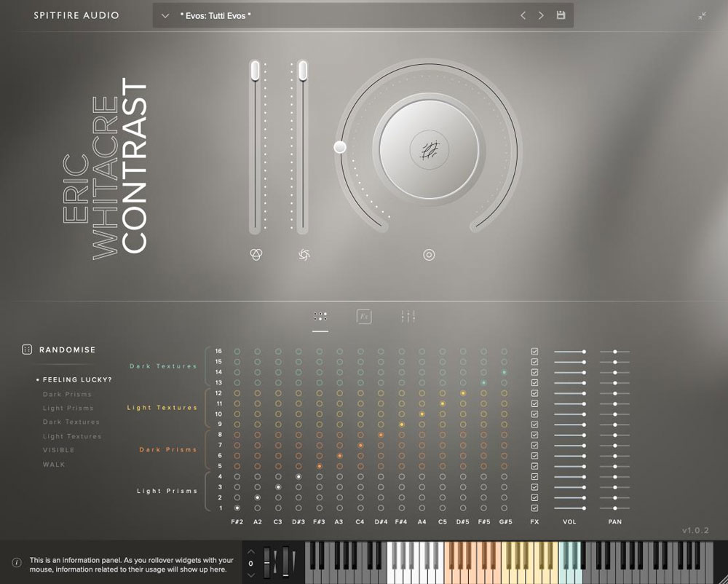Toggle FX checkbox for row 16
The height and width of the screenshot is (584, 728).
point(534,352)
